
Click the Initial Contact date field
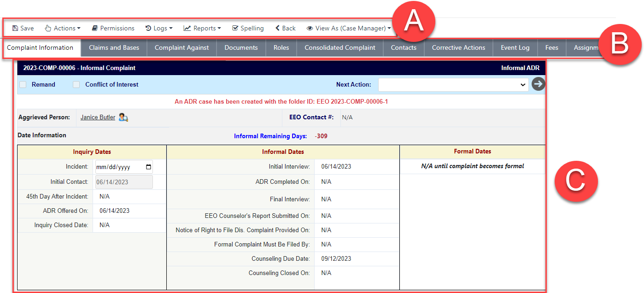pos(124,182)
